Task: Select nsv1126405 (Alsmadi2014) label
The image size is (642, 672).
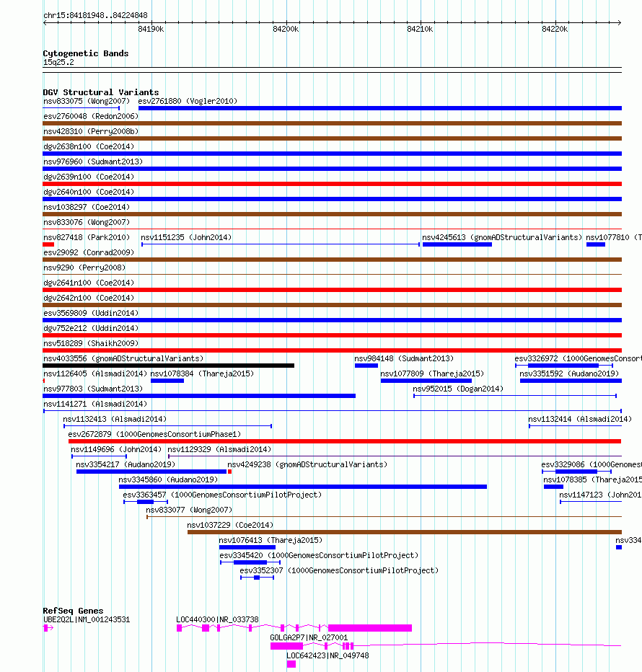Action: point(95,373)
